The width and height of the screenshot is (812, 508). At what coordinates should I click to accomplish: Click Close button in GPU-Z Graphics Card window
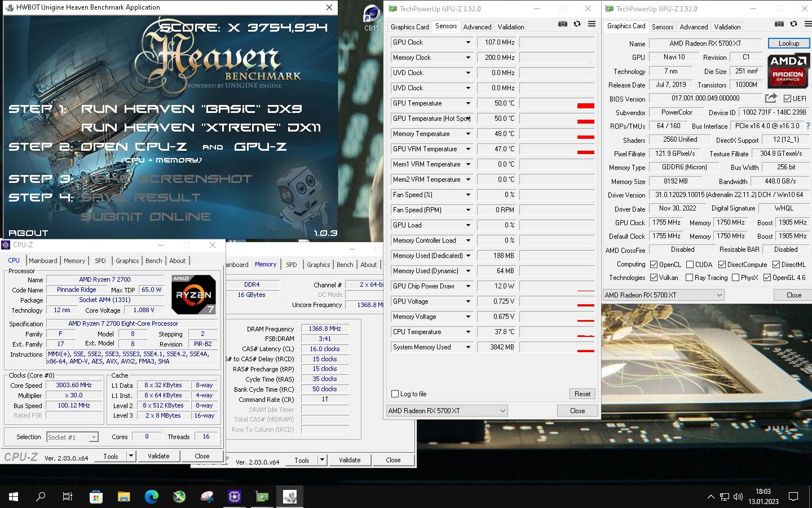point(794,295)
